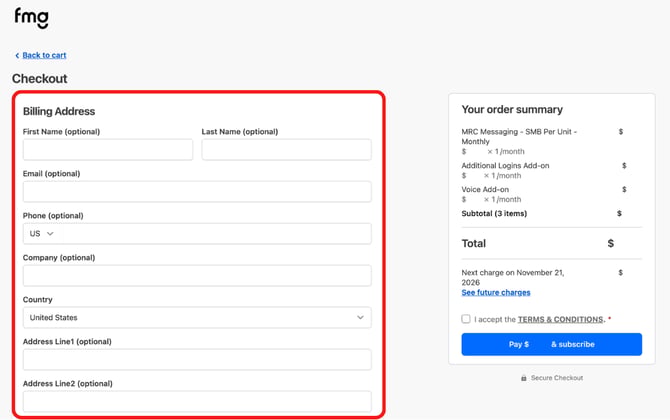670x420 pixels.
Task: Open the US phone country code dropdown
Action: [x=42, y=234]
